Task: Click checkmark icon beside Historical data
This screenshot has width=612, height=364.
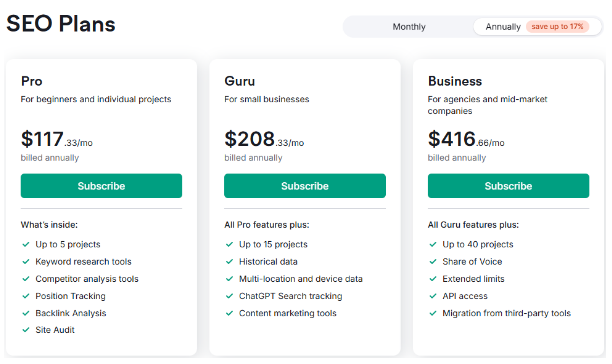Action: coord(230,261)
